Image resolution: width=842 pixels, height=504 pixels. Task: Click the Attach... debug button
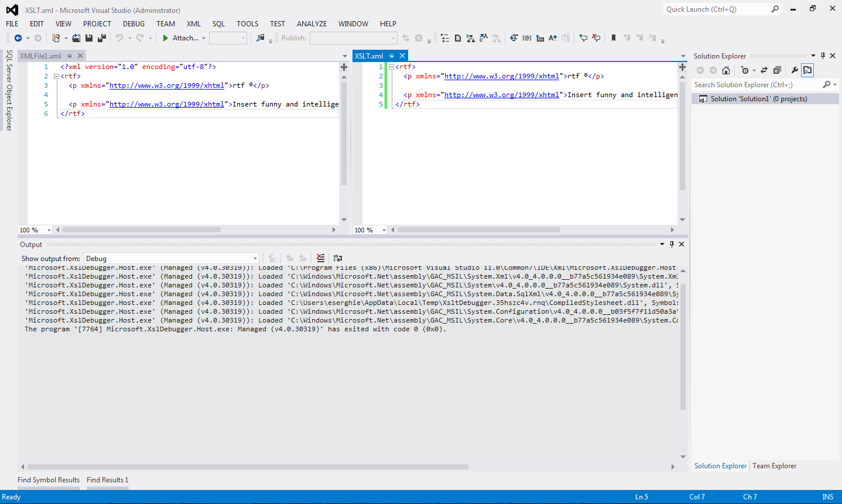[x=183, y=37]
